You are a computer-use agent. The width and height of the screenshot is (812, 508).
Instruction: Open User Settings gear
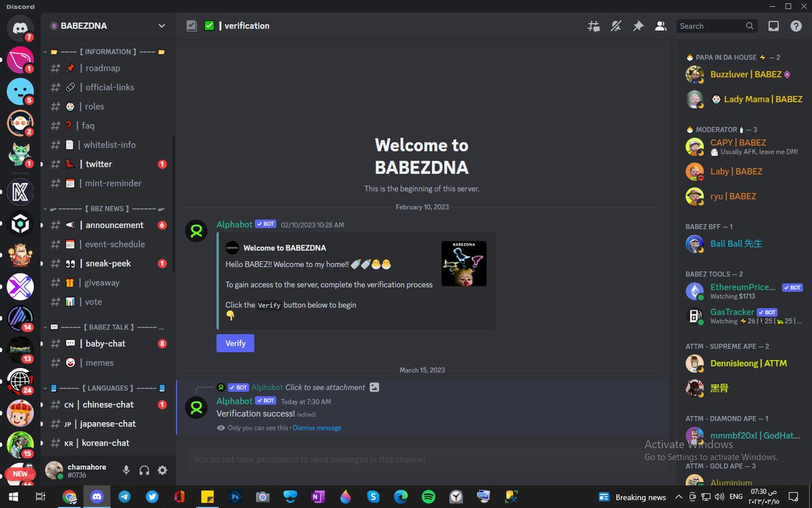point(162,470)
